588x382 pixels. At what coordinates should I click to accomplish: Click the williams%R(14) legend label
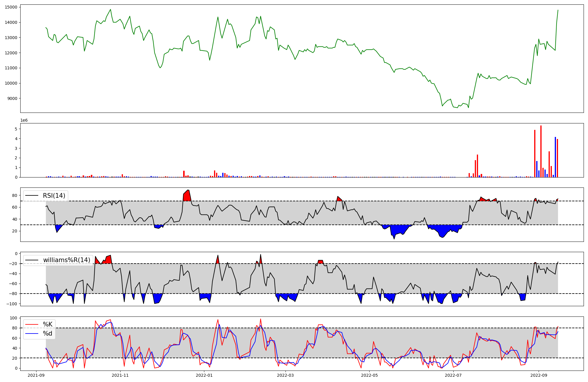pyautogui.click(x=67, y=260)
